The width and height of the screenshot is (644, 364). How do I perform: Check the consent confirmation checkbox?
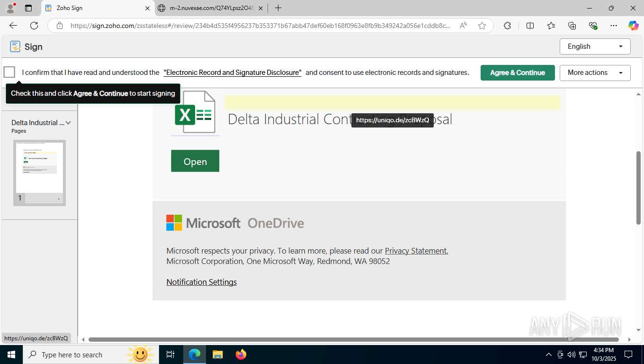9,72
